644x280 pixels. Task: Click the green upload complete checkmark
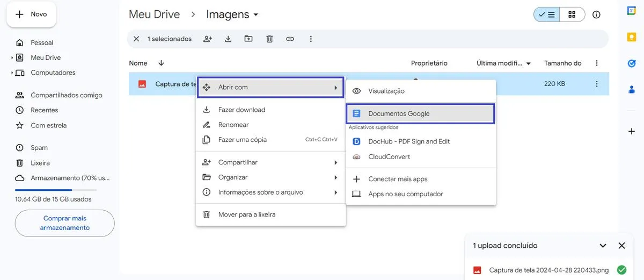621,270
